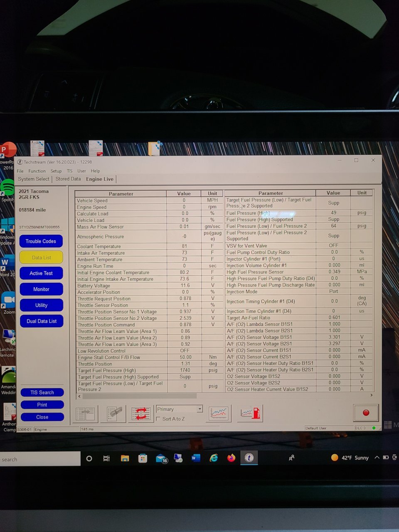Screen dimensions: 399x532
Task: Select the Techstream taskbar icon
Action: pyautogui.click(x=249, y=458)
